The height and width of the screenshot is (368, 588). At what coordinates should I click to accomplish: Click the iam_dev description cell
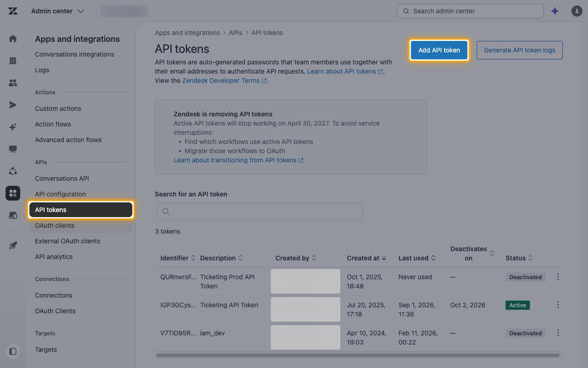coord(213,333)
